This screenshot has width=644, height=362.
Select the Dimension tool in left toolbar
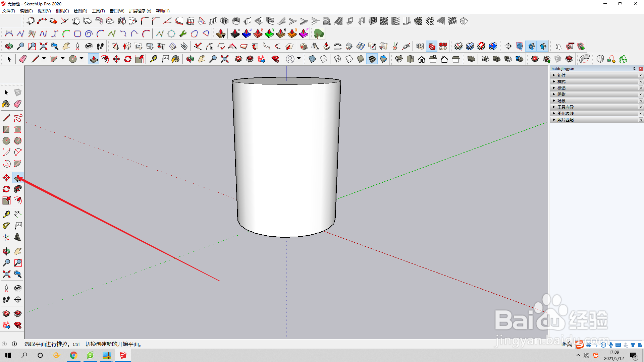click(x=18, y=215)
